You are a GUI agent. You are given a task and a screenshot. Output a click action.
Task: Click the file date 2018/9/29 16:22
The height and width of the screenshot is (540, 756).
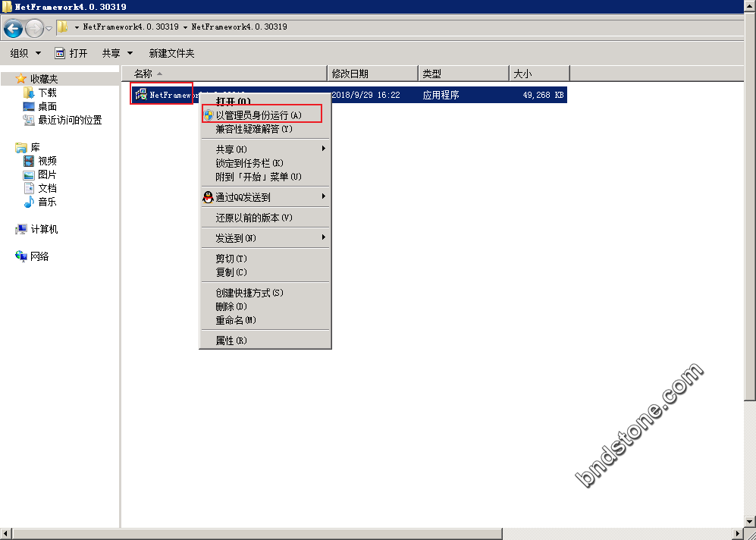[366, 95]
